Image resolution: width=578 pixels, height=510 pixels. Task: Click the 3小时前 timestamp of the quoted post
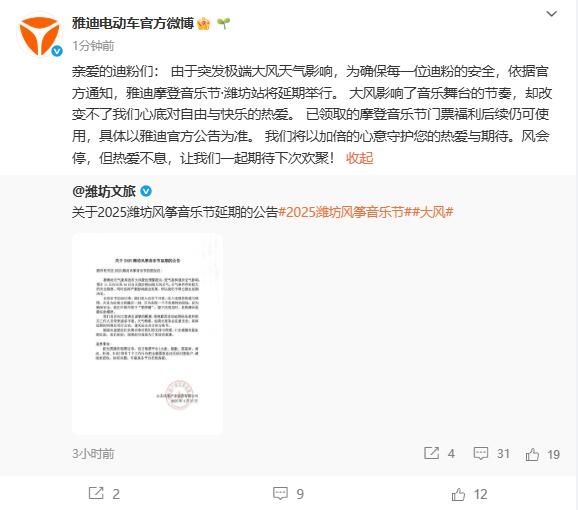click(x=93, y=454)
